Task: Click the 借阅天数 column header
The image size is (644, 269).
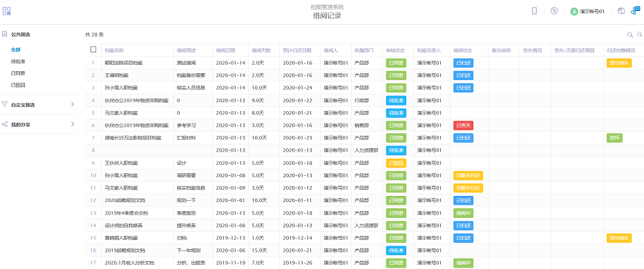Action: tap(261, 50)
